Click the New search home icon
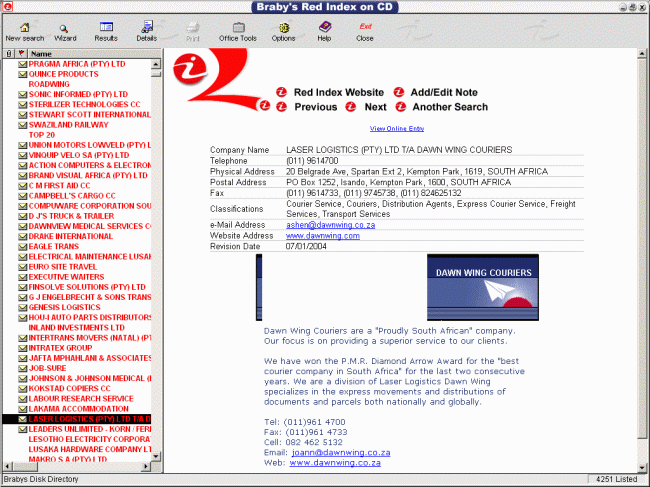Screen dimensions: 650x487 25,28
